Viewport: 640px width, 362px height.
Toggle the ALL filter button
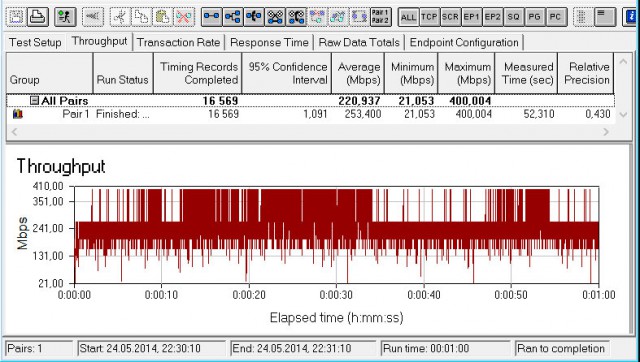[x=408, y=17]
